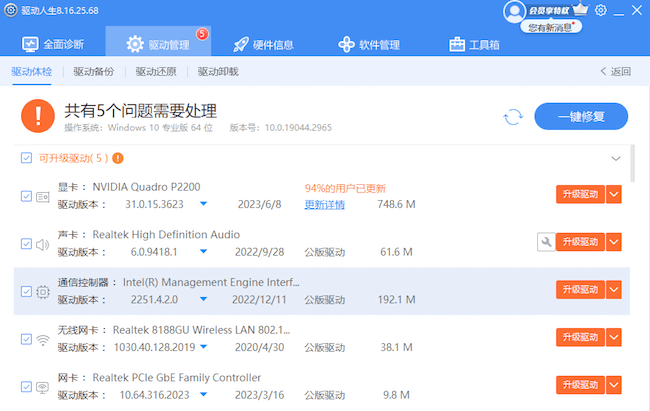The height and width of the screenshot is (411, 650).
Task: Click the large orange exclamation alert icon
Action: 38,116
